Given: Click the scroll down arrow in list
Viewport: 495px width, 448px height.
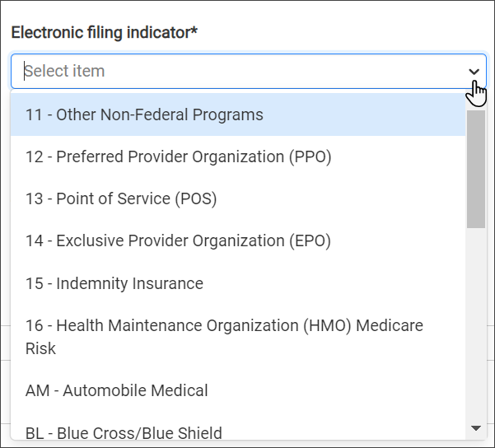Looking at the screenshot, I should click(x=475, y=428).
